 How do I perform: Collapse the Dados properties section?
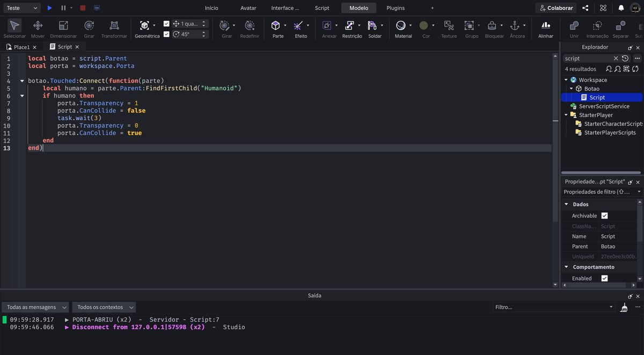point(566,204)
